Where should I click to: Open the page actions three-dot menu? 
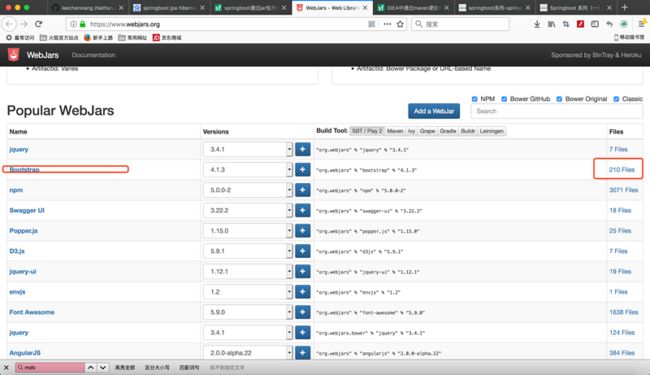tap(387, 24)
